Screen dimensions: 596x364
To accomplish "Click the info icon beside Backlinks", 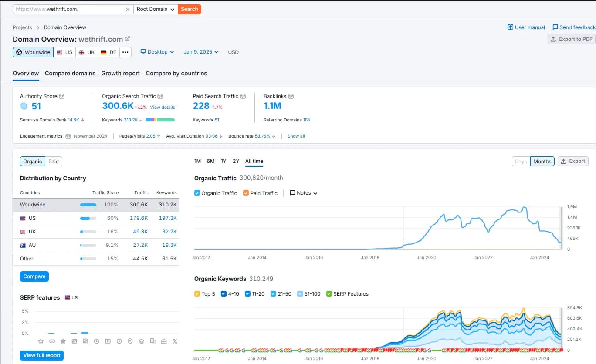I will click(x=291, y=96).
